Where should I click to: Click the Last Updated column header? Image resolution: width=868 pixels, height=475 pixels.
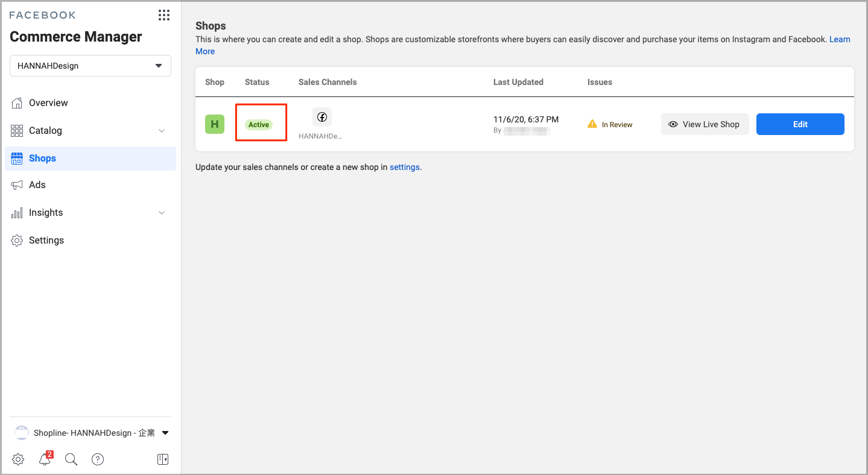tap(518, 82)
